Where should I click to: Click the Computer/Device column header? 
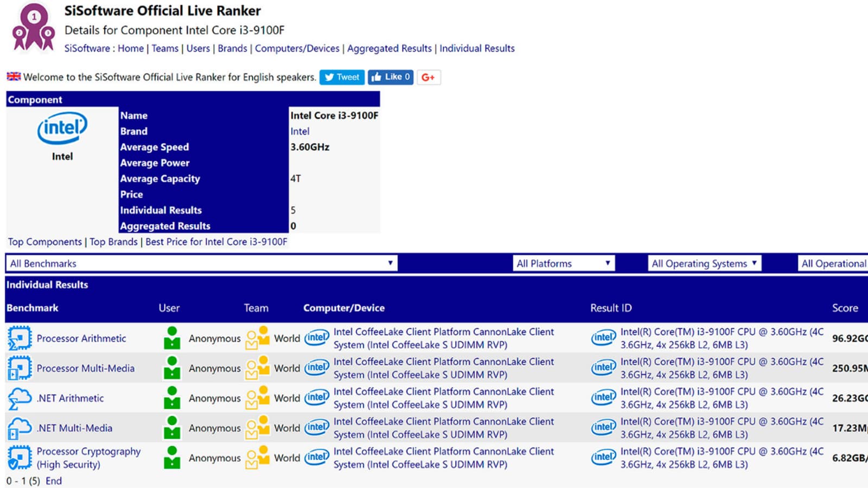tap(344, 308)
